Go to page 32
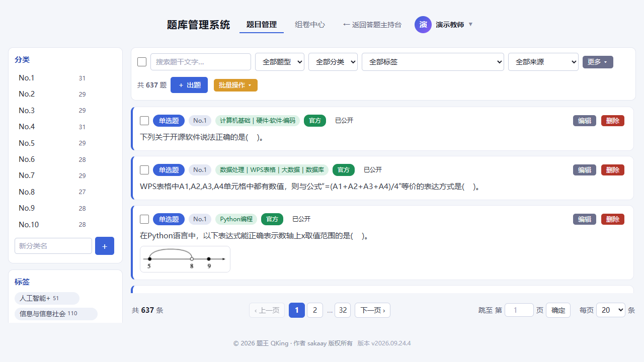The width and height of the screenshot is (644, 362). (x=343, y=310)
